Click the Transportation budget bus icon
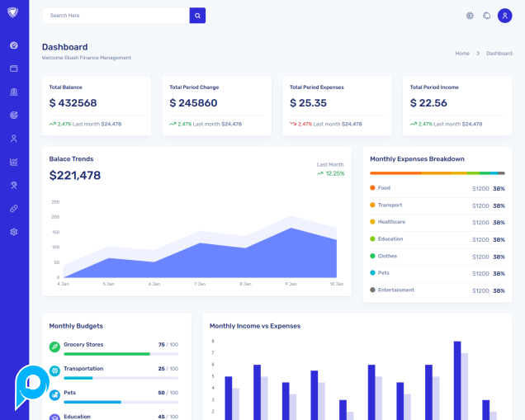 tap(54, 371)
